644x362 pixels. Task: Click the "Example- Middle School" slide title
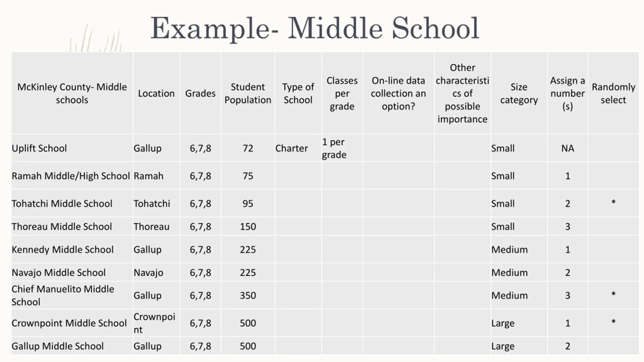[315, 28]
